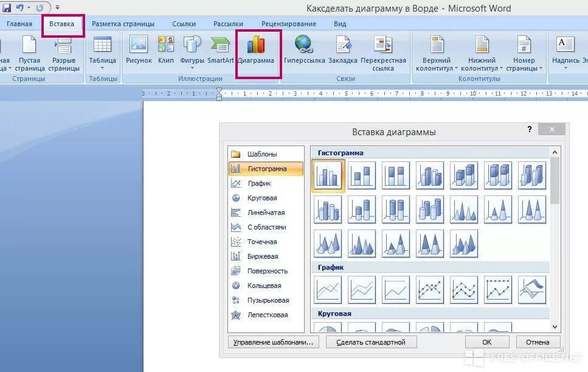Select График chart category
This screenshot has height=372, width=588.
point(266,183)
